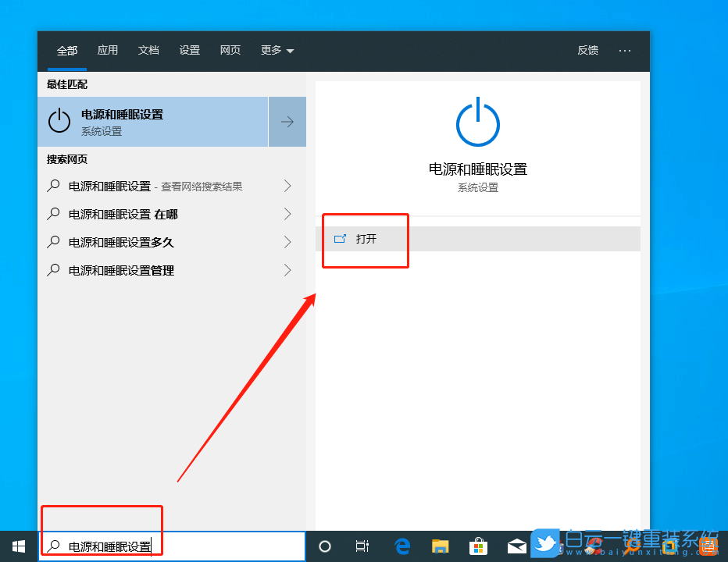Open the ellipsis options menu
The height and width of the screenshot is (562, 728).
(x=625, y=50)
